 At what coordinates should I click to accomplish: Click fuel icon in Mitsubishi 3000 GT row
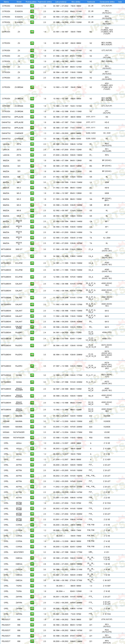[x=32, y=249]
